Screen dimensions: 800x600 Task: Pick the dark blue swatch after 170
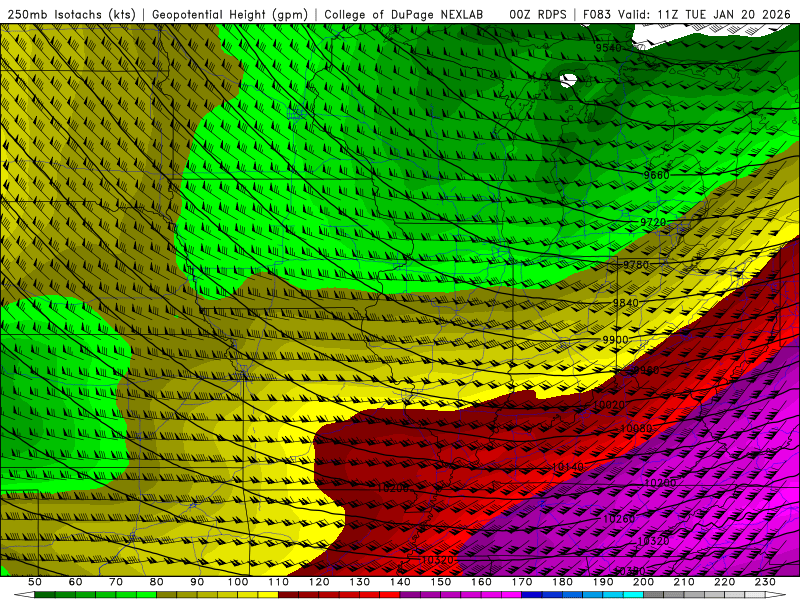click(x=532, y=595)
